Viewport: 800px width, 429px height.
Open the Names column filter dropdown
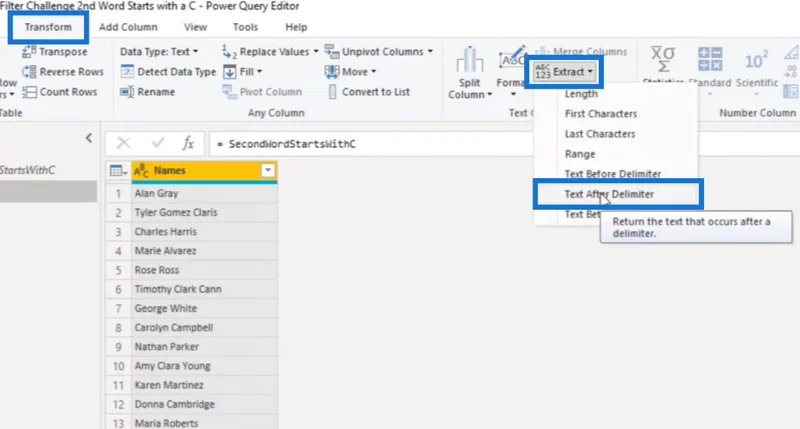coord(268,171)
